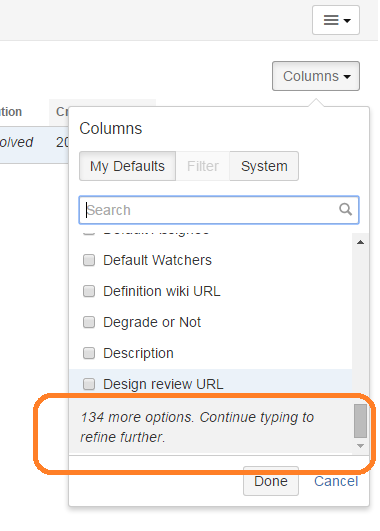
Task: Check the Default Watchers checkbox
Action: (89, 260)
